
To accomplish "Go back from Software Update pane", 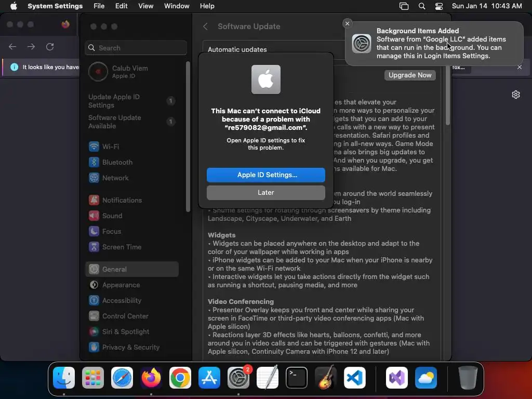I will pos(205,26).
